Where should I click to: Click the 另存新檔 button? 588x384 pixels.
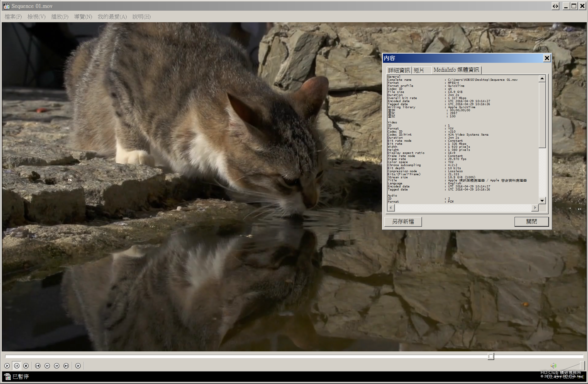coord(403,222)
